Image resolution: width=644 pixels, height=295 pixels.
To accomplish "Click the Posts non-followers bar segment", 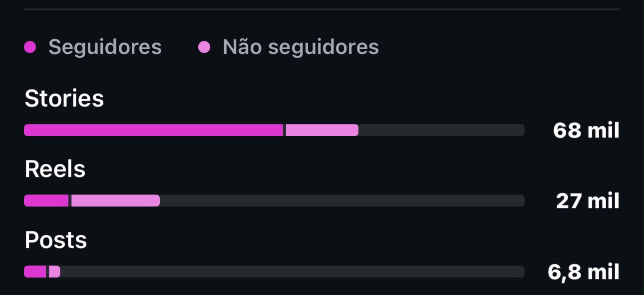I will point(54,271).
